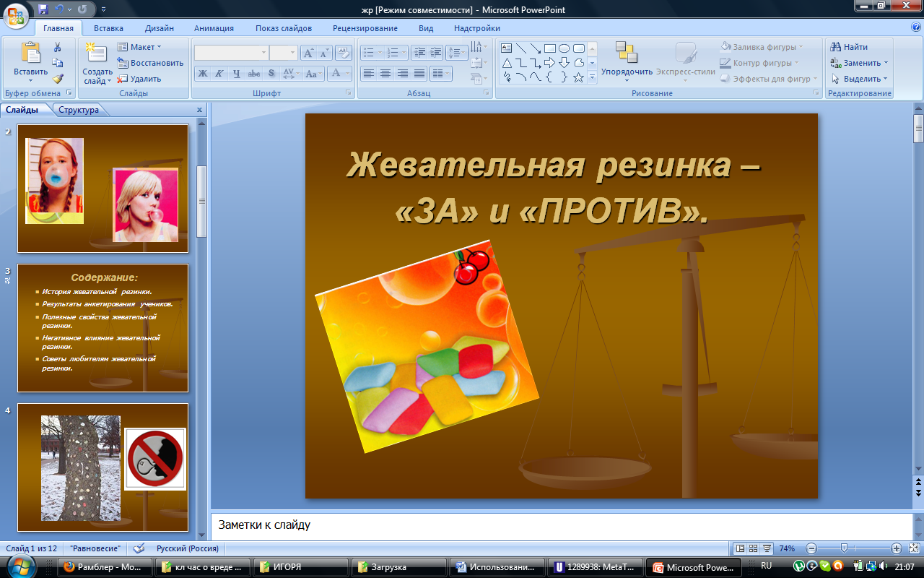This screenshot has height=578, width=924.
Task: Toggle the numbered list button
Action: (396, 53)
